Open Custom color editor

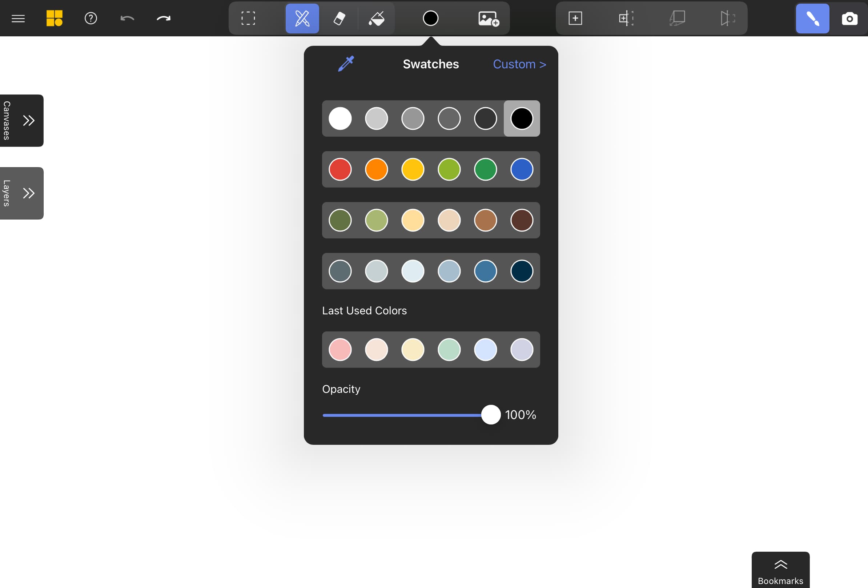coord(520,64)
